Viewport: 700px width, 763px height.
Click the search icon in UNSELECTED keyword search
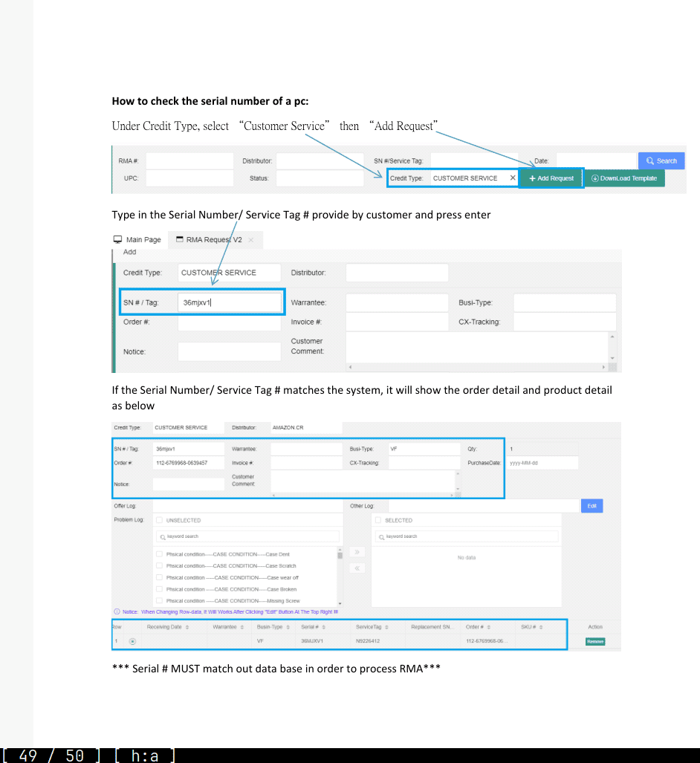click(x=163, y=536)
